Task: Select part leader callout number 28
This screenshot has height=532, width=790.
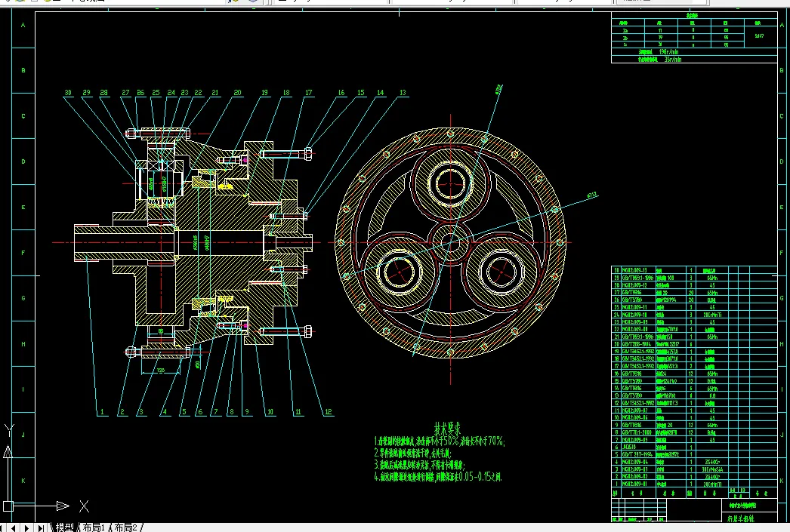Action: (103, 93)
